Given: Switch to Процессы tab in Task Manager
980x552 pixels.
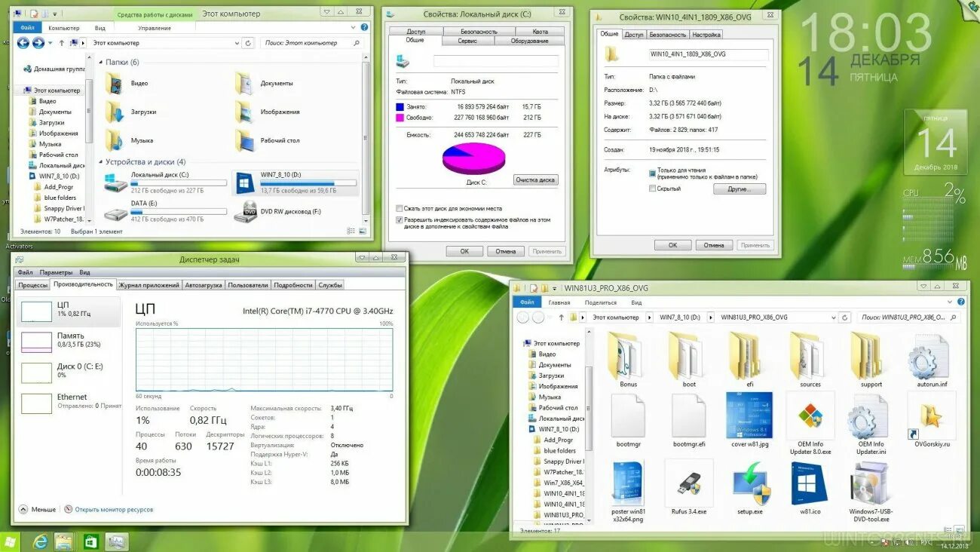Looking at the screenshot, I should click(33, 285).
